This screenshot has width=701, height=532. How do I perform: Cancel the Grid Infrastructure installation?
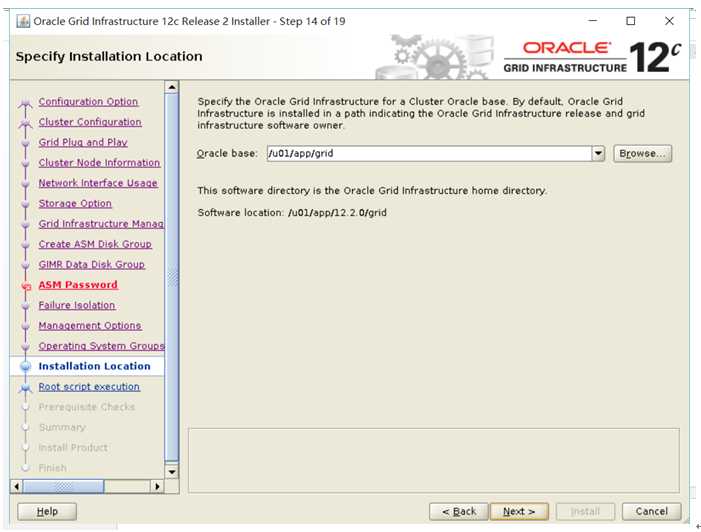[x=651, y=511]
